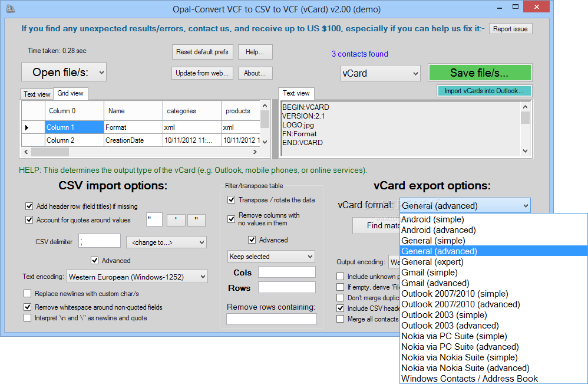
Task: Toggle Remove whitespace around non-quoted fields
Action: [x=27, y=307]
